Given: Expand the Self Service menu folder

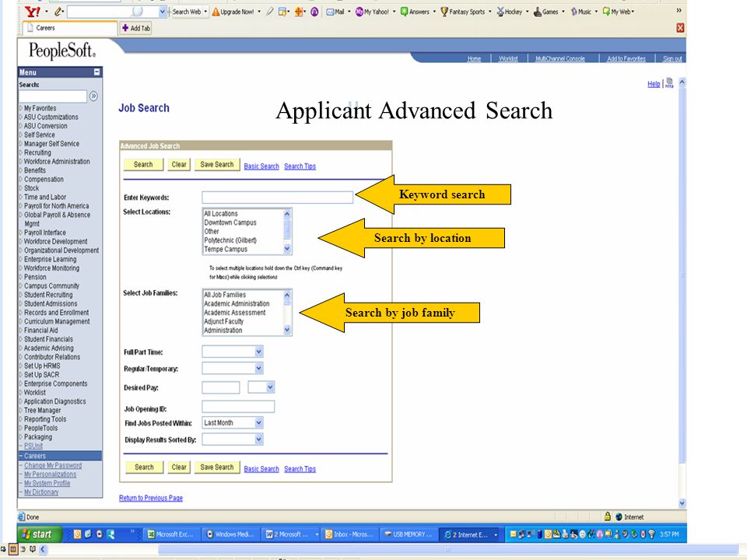Looking at the screenshot, I should [x=21, y=135].
